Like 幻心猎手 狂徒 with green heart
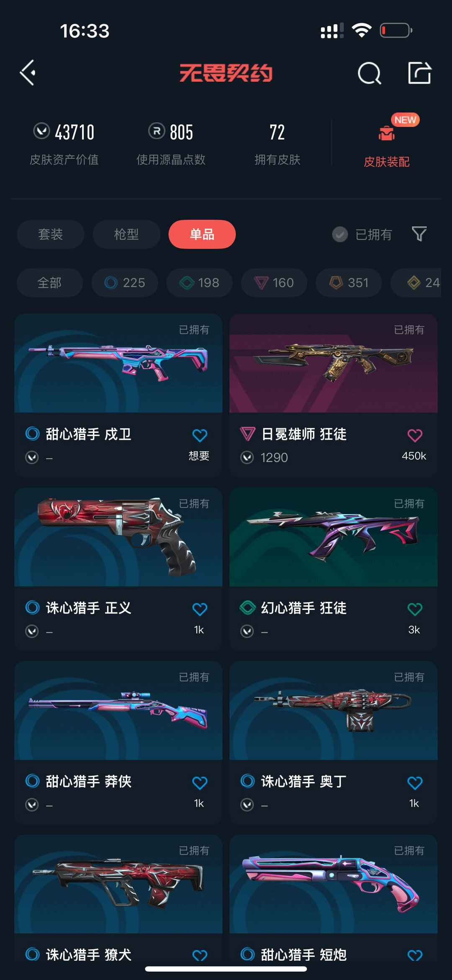This screenshot has width=452, height=980. (415, 609)
